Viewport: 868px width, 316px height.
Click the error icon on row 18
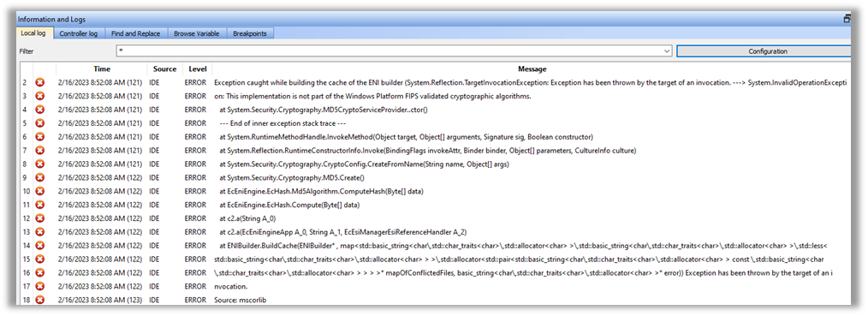tap(40, 300)
